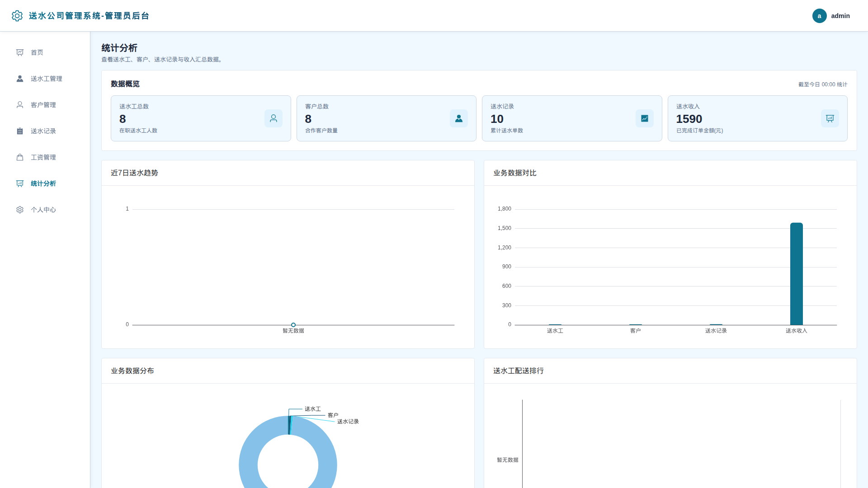Open the 工资管理 menu
This screenshot has height=488, width=868.
point(45,157)
